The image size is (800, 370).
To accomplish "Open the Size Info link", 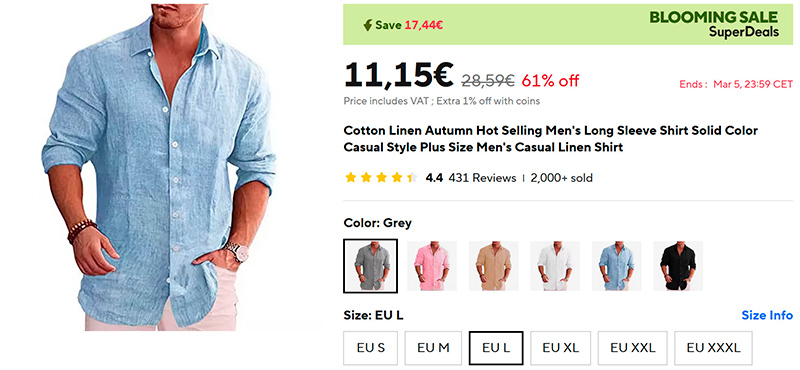I will [x=767, y=315].
